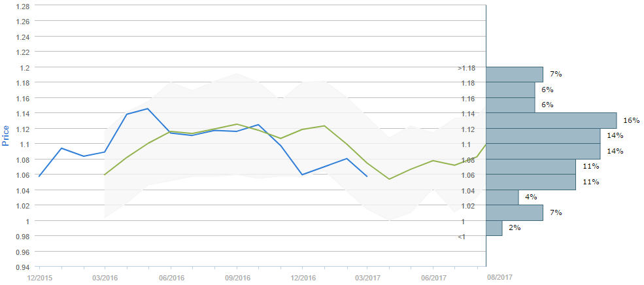644x285 pixels.
Task: Click the 0.94 y-axis label
Action: (x=22, y=267)
